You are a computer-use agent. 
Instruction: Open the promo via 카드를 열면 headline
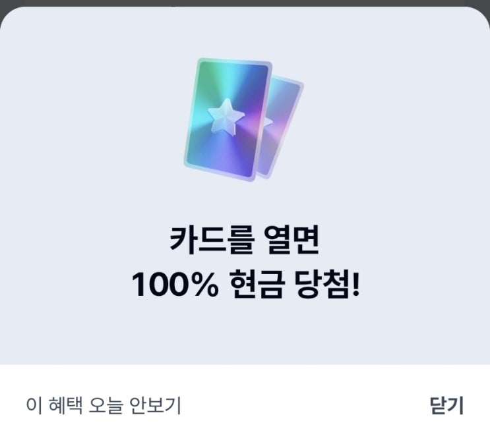click(245, 240)
